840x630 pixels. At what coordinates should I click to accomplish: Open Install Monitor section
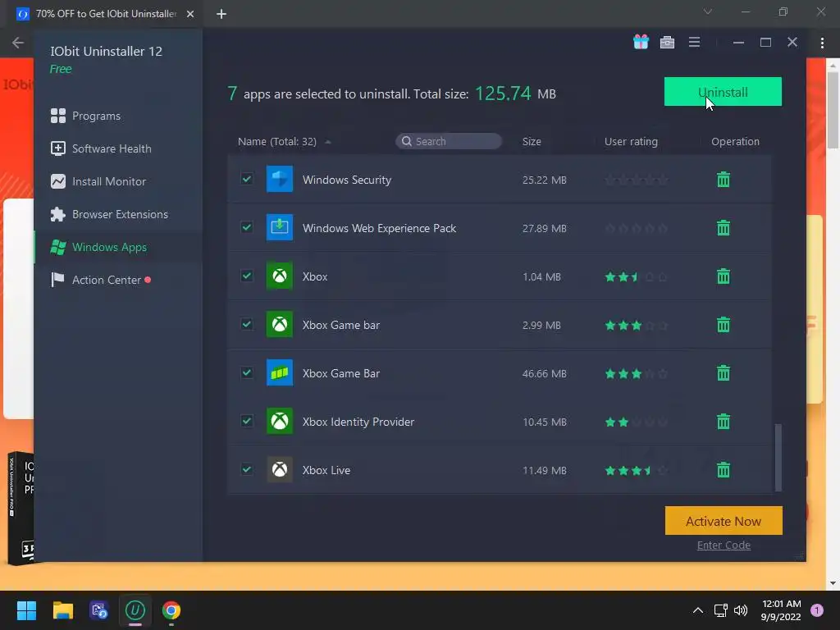tap(98, 181)
